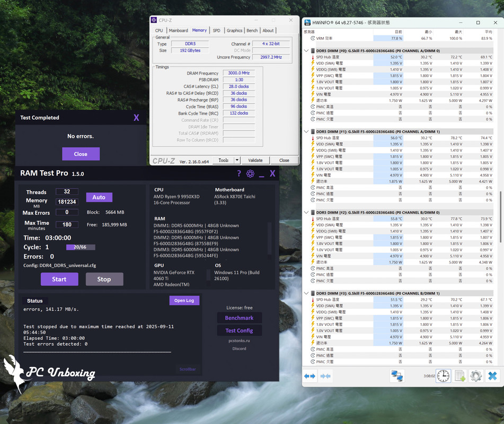Dismiss Test Completed dialog with purple X

(136, 118)
